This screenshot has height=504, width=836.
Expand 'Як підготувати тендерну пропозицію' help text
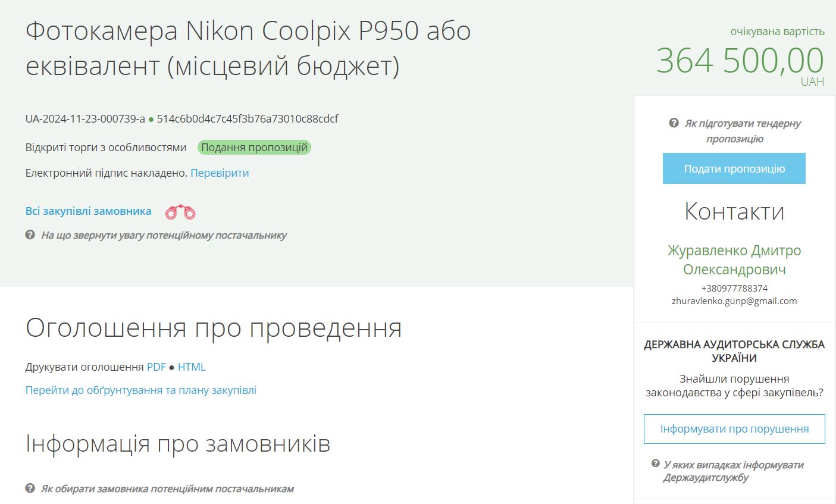(742, 131)
